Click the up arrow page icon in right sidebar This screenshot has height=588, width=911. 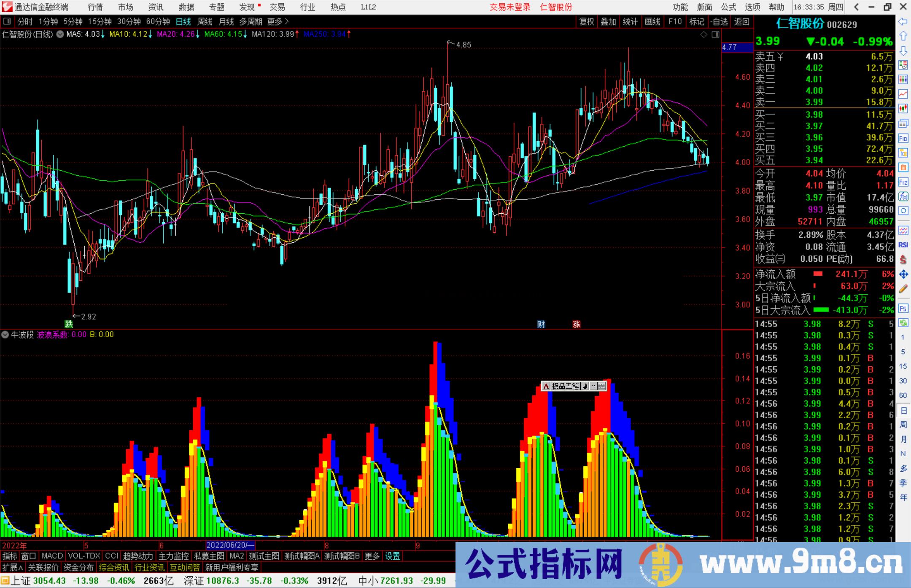pyautogui.click(x=903, y=36)
